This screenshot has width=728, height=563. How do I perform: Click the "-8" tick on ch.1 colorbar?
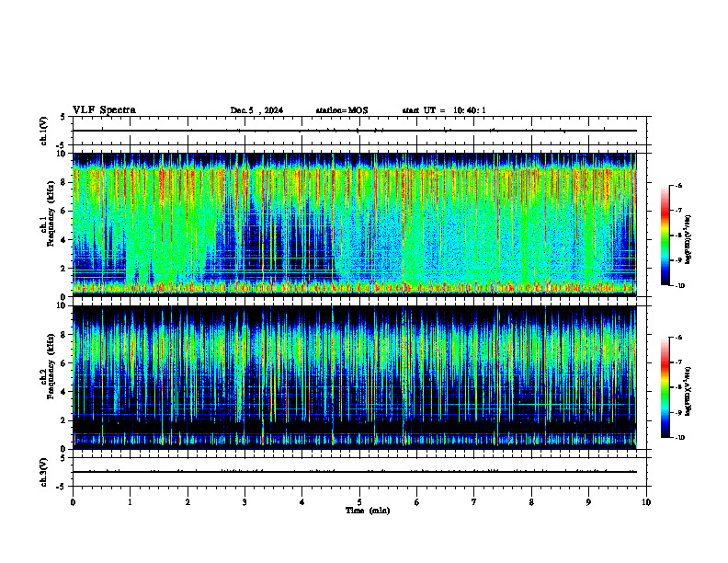[678, 236]
